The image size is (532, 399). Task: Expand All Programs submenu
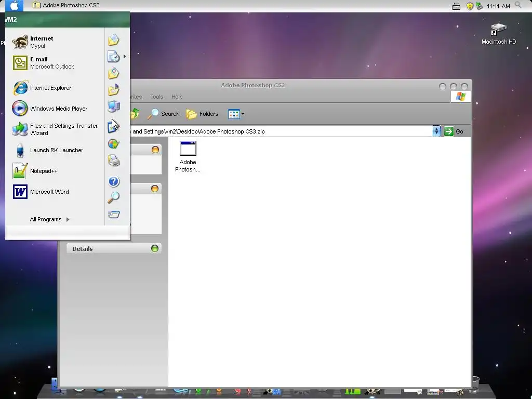pos(49,219)
